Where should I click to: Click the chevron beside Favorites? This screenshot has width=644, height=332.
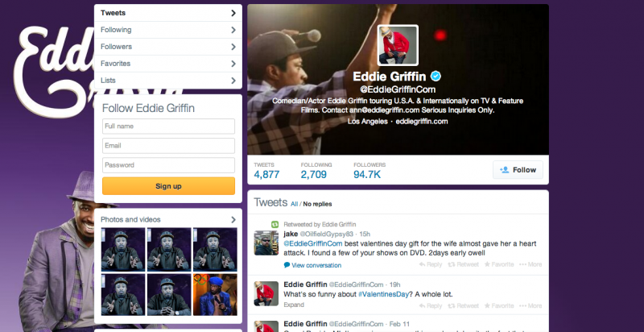233,64
